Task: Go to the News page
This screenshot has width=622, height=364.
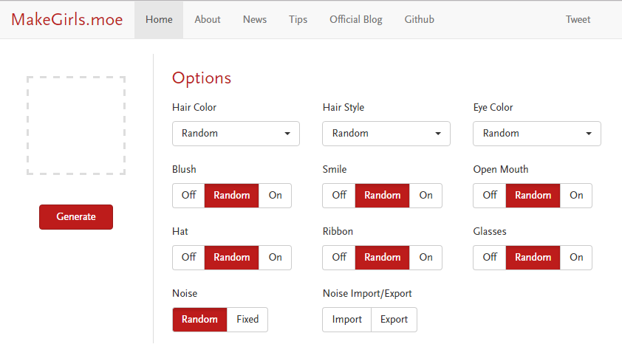Action: (255, 20)
